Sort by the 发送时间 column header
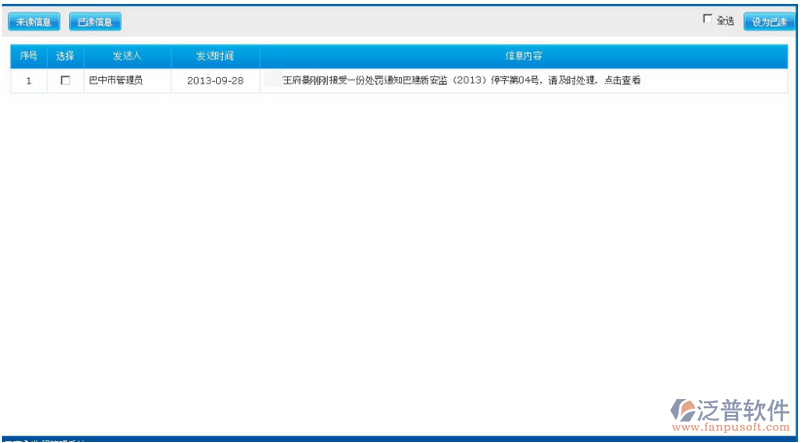This screenshot has height=443, width=800. click(x=215, y=56)
